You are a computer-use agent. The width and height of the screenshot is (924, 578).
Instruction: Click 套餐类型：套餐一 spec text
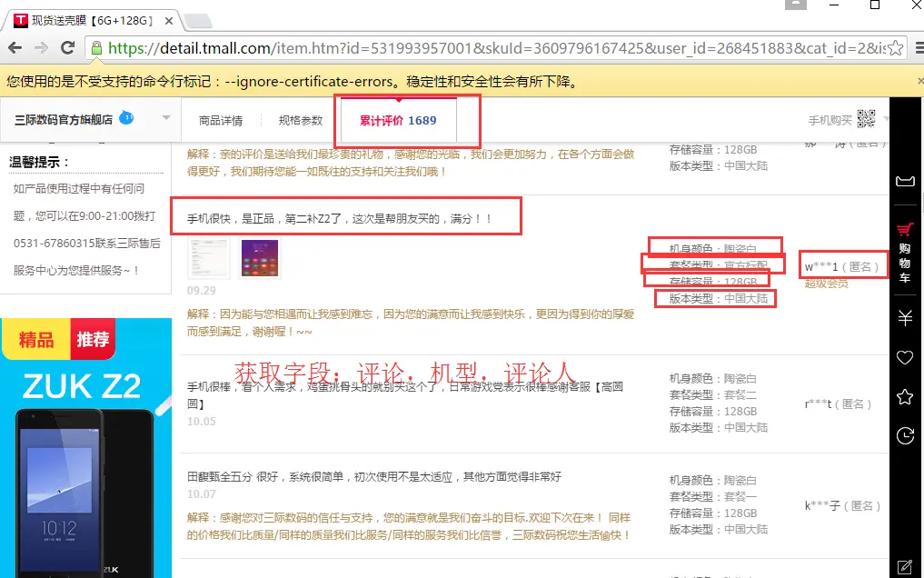(713, 497)
